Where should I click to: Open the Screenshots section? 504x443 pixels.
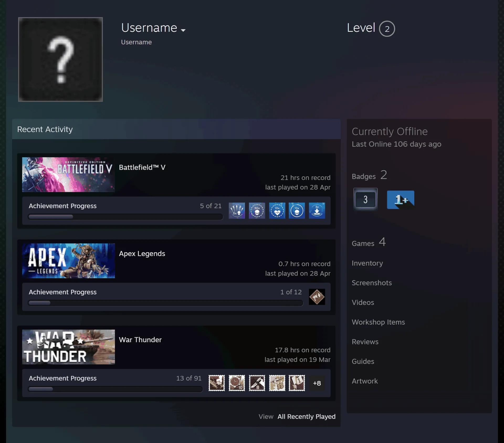coord(372,283)
